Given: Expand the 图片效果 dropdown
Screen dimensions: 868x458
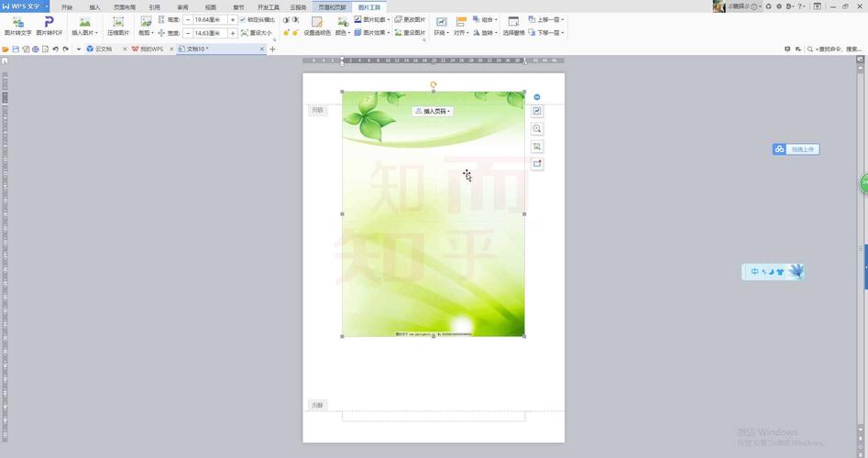Looking at the screenshot, I should click(372, 32).
